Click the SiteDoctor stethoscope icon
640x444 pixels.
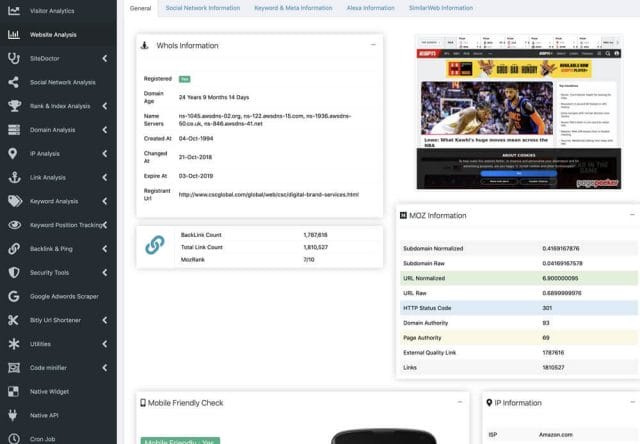[13, 58]
